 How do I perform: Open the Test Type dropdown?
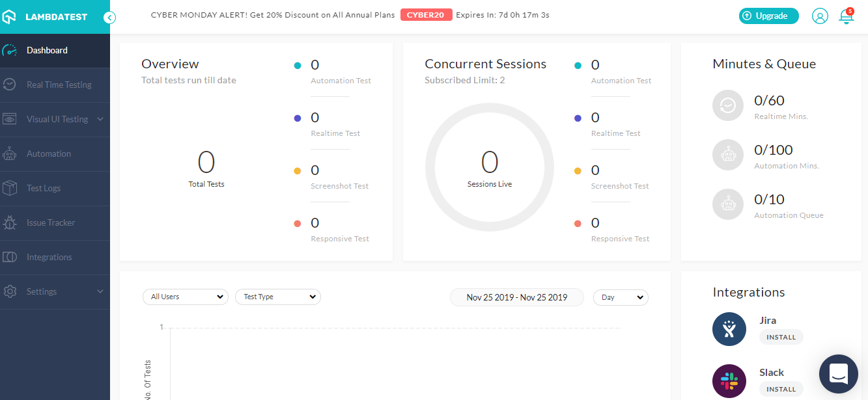(278, 297)
